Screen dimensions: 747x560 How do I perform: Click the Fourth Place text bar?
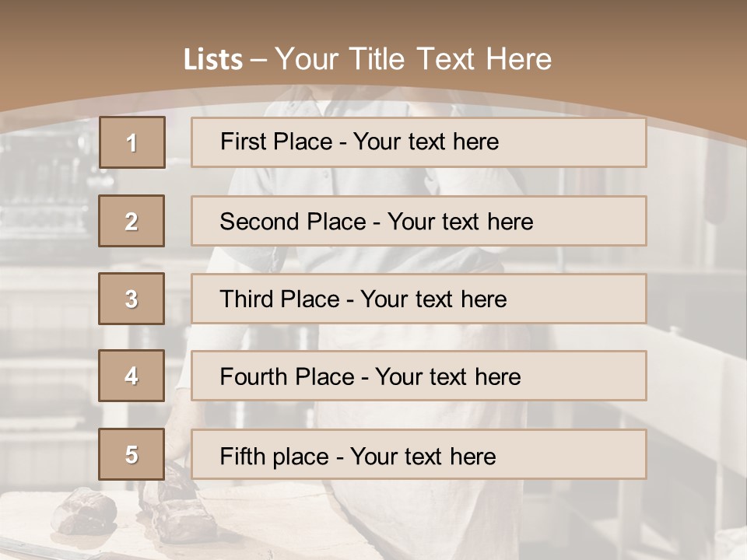pos(419,376)
